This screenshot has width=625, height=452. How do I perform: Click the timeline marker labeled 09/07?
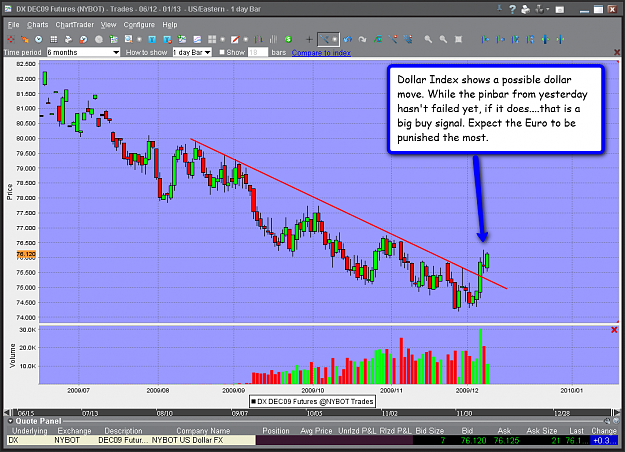point(239,413)
